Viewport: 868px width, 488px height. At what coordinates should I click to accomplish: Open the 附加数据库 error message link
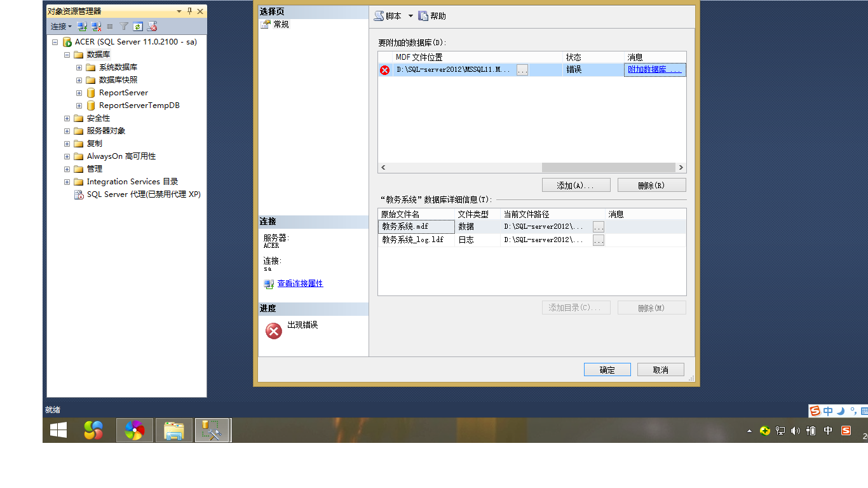654,70
